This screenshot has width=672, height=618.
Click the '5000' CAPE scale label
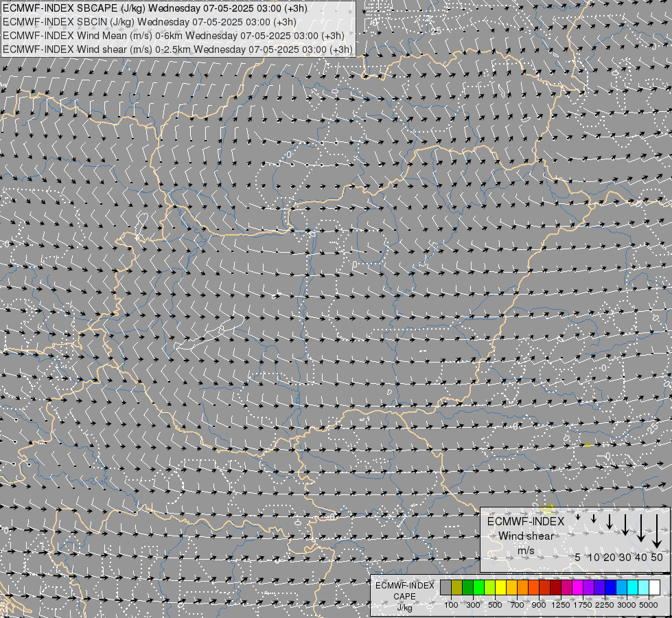[649, 605]
